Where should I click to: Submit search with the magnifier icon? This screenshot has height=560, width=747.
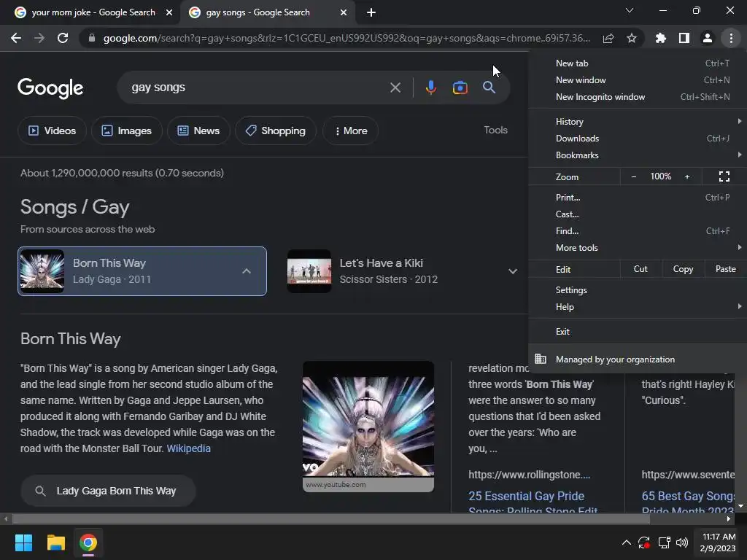coord(489,87)
